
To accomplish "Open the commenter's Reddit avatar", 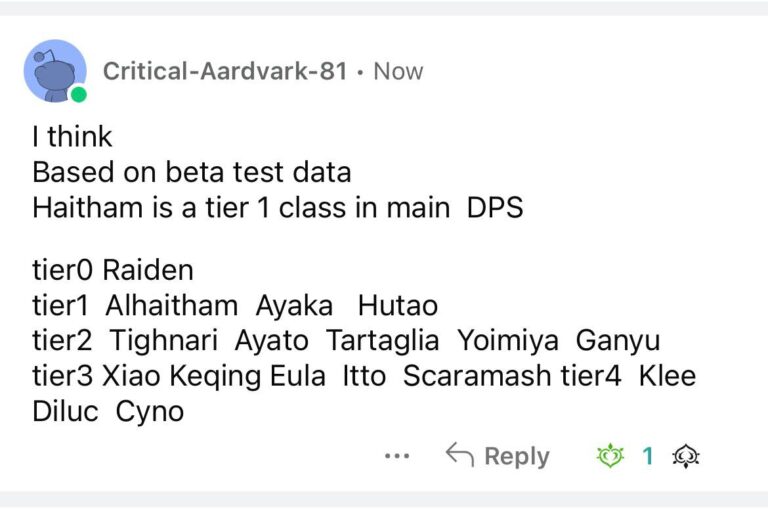I will [54, 71].
